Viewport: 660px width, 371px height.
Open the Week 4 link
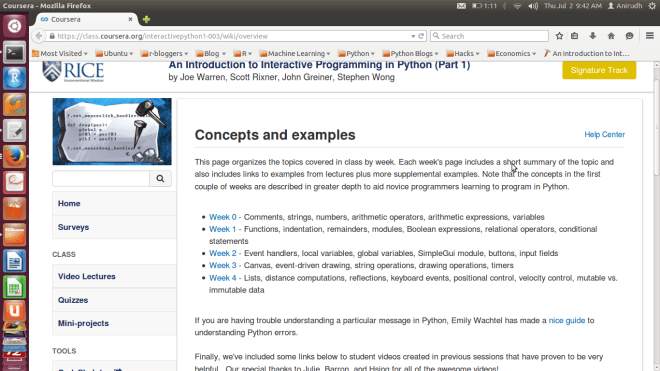223,278
